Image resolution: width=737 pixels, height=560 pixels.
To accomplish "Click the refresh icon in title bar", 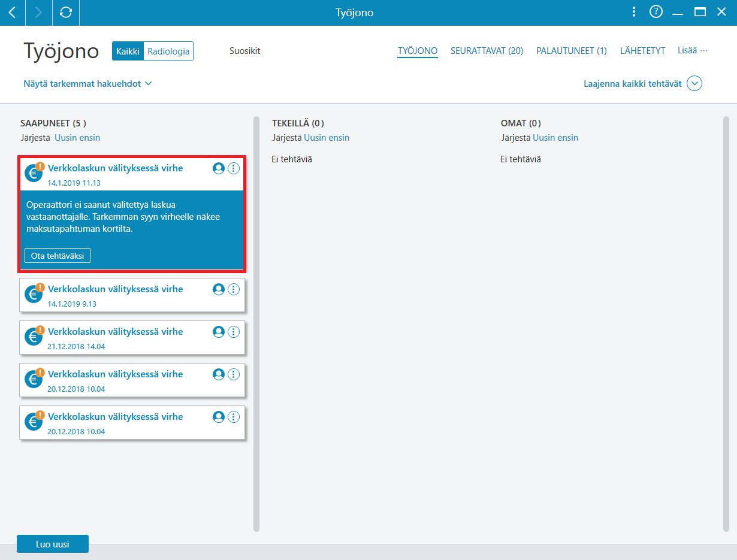I will tap(66, 13).
